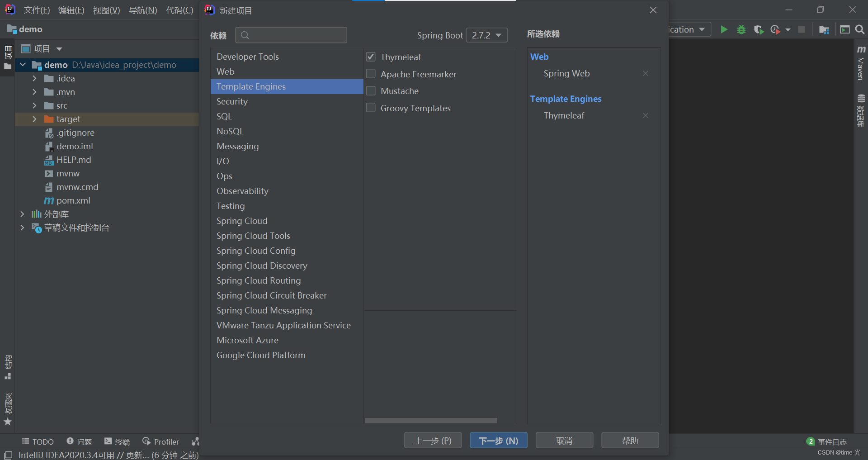Select the Security dependency category
868x460 pixels.
pos(287,101)
